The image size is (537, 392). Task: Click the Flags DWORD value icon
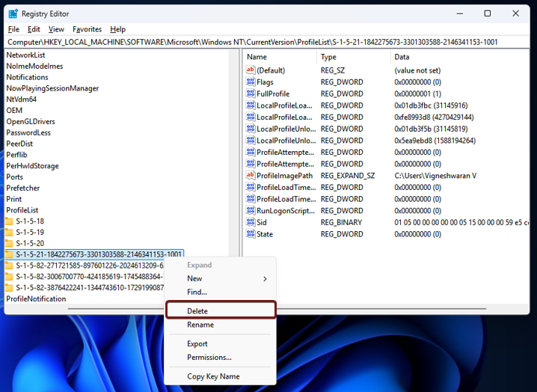point(251,82)
